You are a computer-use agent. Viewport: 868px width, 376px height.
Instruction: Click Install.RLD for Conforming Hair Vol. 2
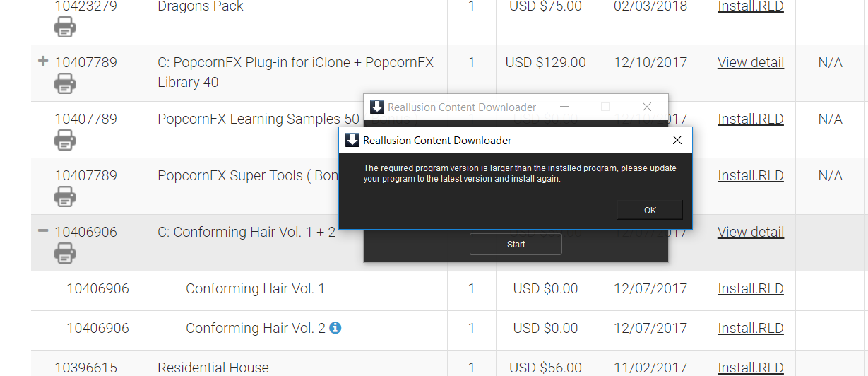coord(750,328)
